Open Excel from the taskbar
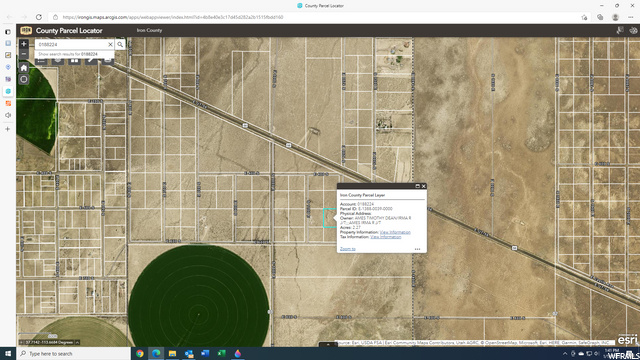The height and width of the screenshot is (360, 640). [221, 353]
